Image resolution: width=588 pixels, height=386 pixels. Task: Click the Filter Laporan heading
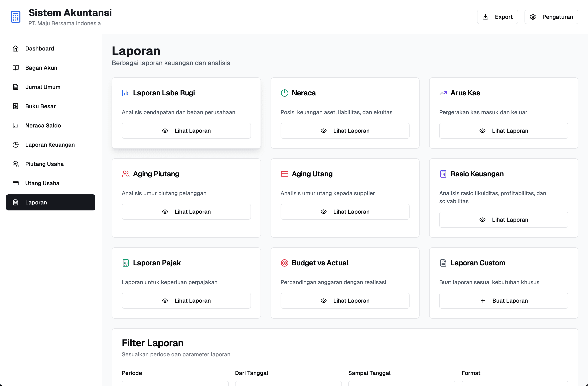(x=153, y=343)
